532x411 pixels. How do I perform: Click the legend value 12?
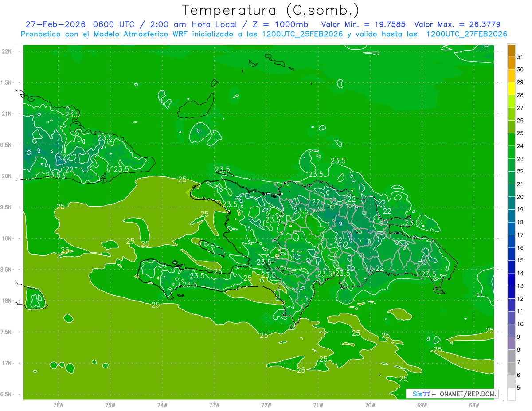pos(520,299)
